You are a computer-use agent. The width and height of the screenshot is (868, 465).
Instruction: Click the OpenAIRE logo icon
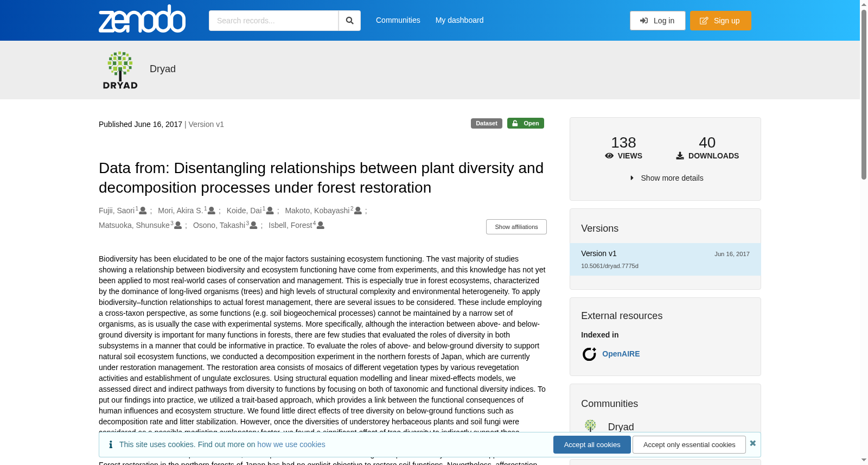589,354
